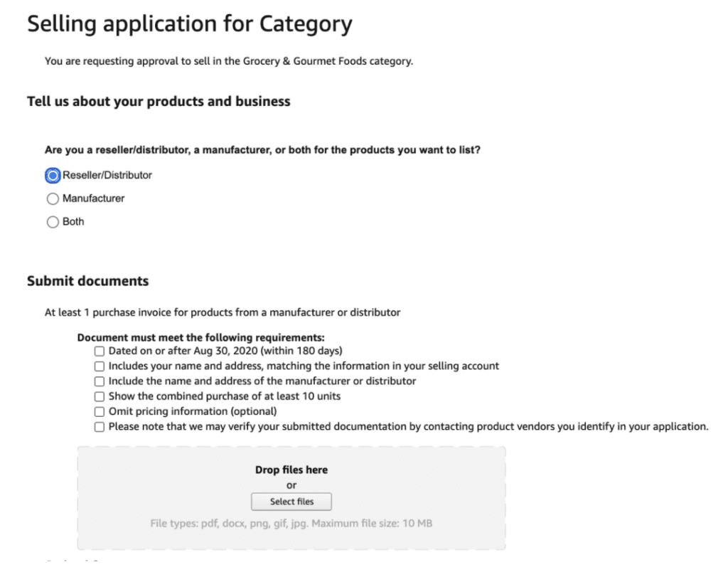Check the documentation verification acknowledgment checkbox

[x=100, y=427]
